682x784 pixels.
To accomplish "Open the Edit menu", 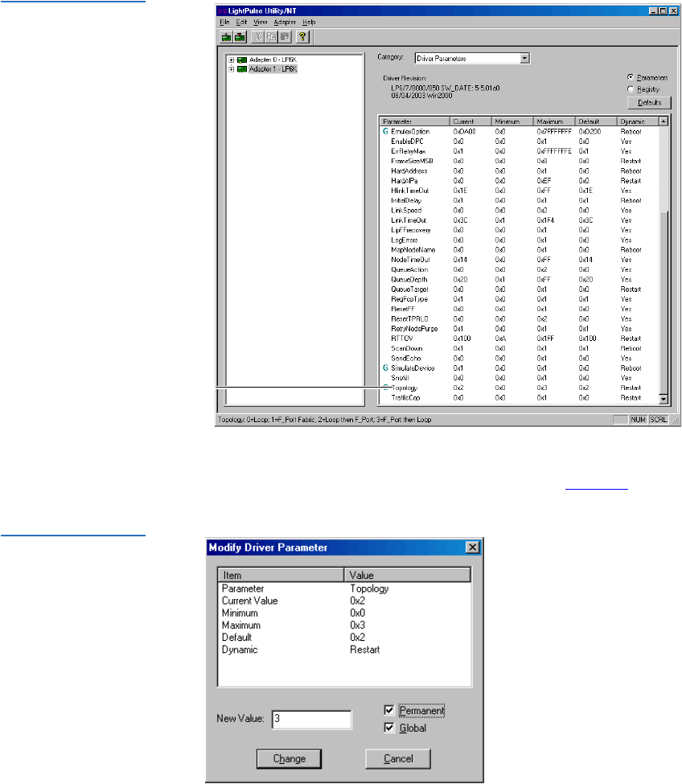I will [x=241, y=22].
